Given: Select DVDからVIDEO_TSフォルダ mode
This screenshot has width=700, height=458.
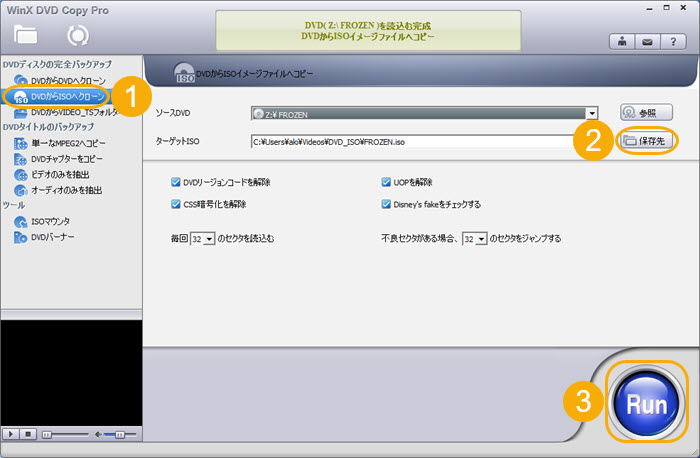Looking at the screenshot, I should click(x=75, y=112).
